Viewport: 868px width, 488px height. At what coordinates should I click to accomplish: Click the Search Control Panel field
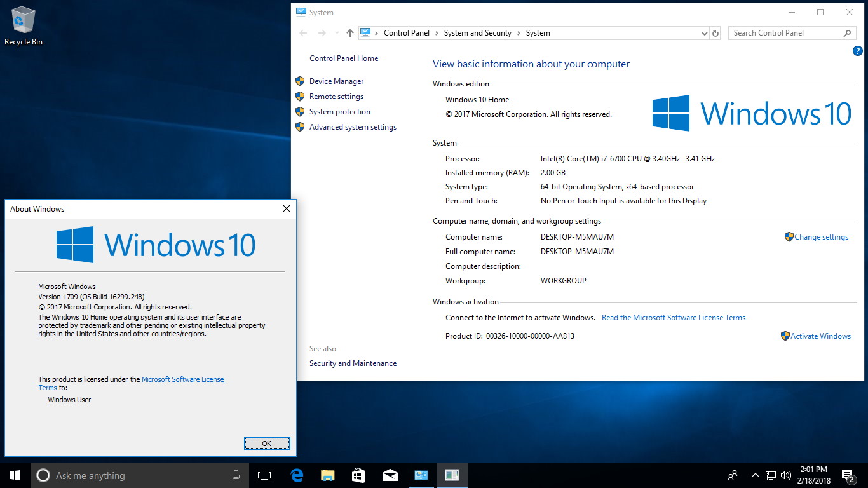[787, 33]
